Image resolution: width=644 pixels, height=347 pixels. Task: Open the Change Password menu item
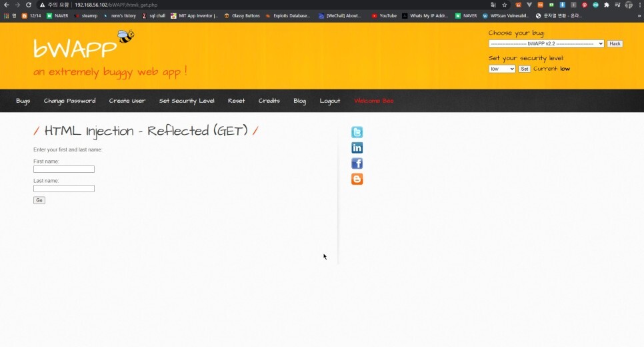pos(69,101)
